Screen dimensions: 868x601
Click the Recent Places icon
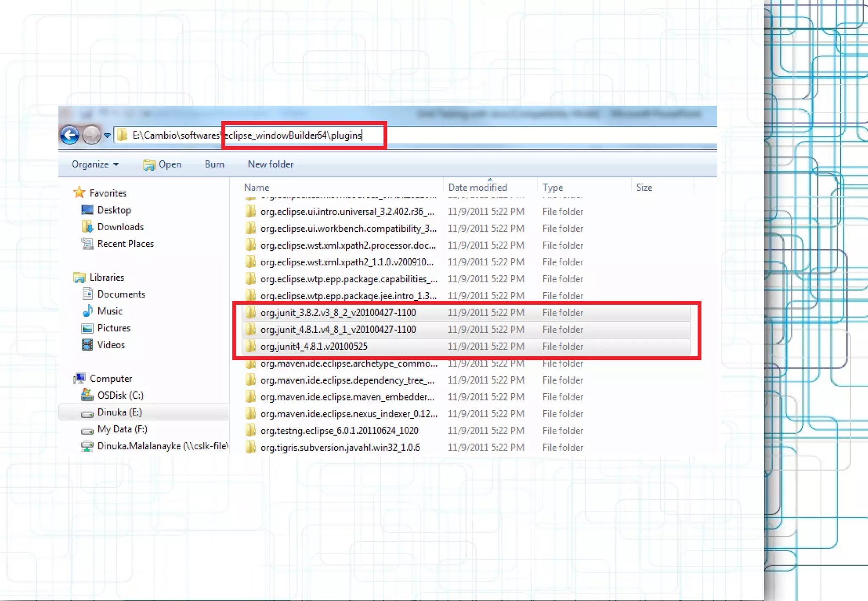click(x=87, y=244)
